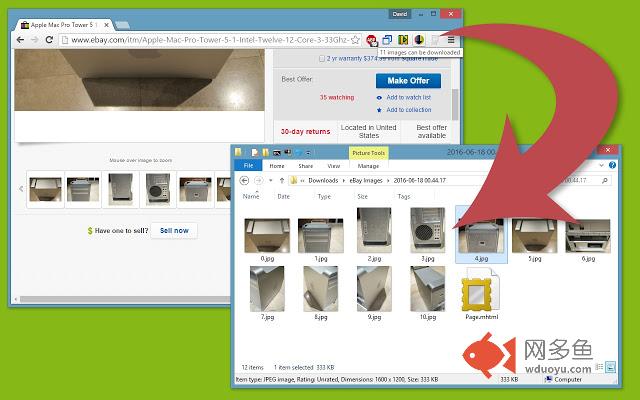Select the 3.jpg file thumbnail
Viewport: 640px width, 400px height.
coord(428,231)
